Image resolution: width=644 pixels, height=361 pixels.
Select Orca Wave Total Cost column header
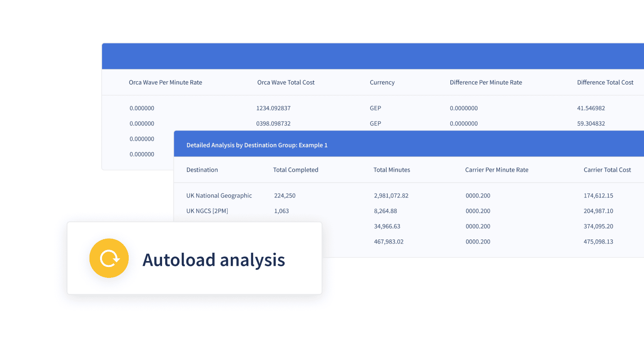click(x=286, y=82)
